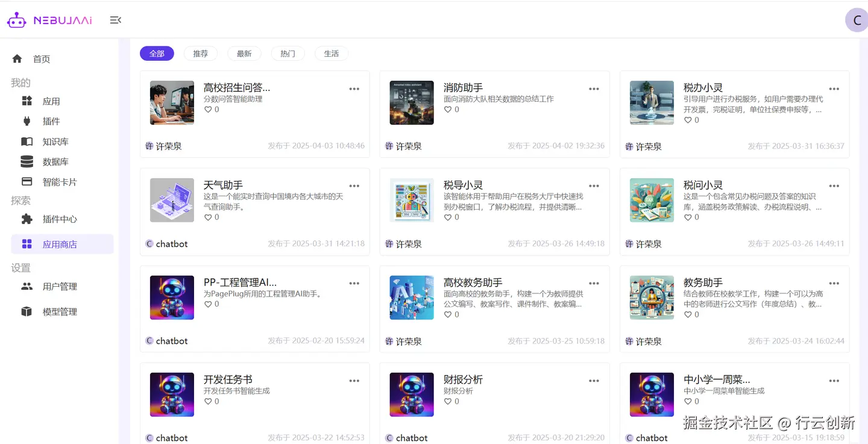Open more options for 税办小灵 card
Image resolution: width=868 pixels, height=444 pixels.
(x=834, y=89)
